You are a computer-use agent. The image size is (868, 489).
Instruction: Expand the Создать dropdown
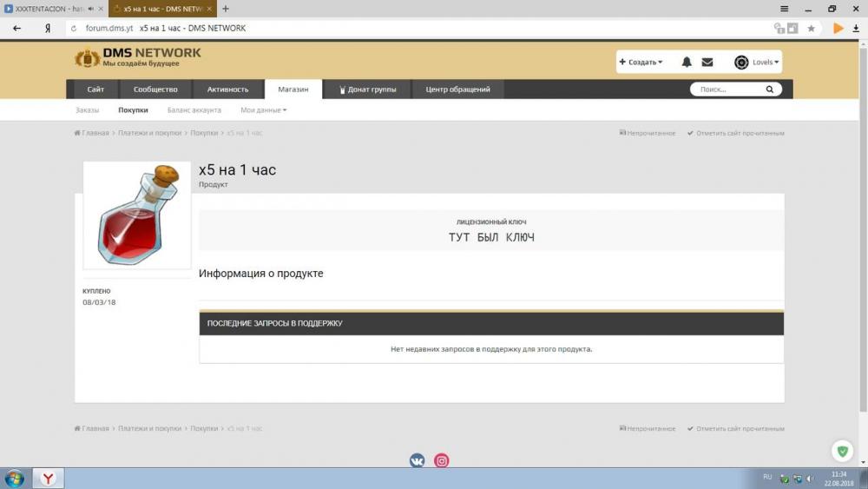click(x=641, y=63)
